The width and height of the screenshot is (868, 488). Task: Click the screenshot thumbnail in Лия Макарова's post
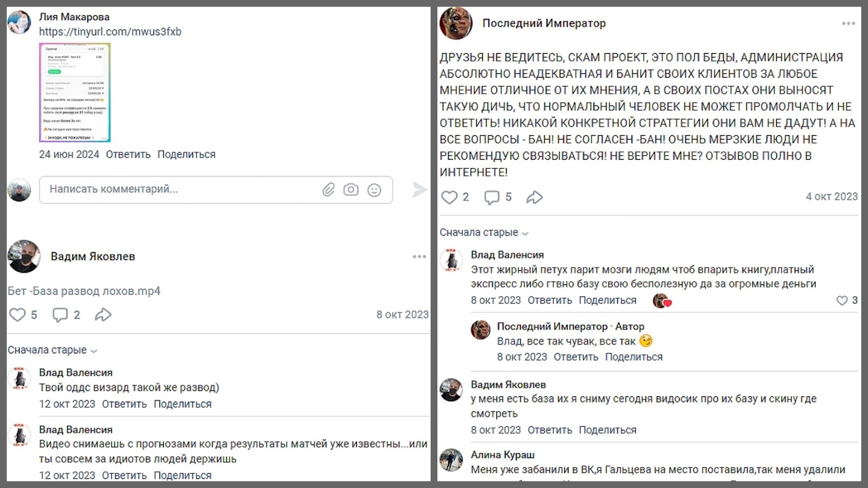pyautogui.click(x=74, y=92)
